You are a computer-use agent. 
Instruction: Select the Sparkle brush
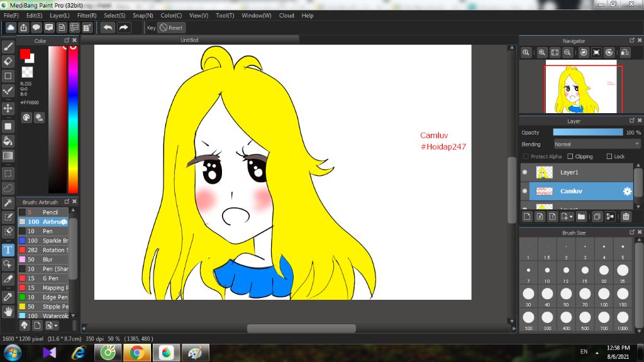tap(43, 241)
